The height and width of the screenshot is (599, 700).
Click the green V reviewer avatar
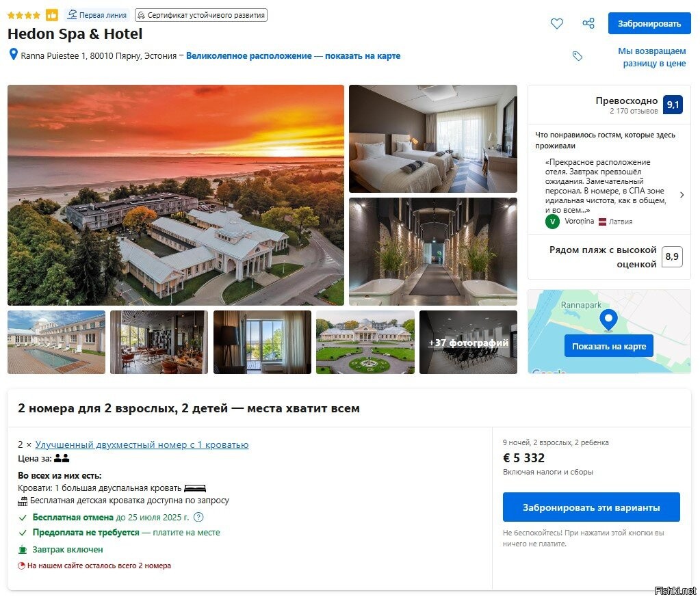click(x=552, y=222)
